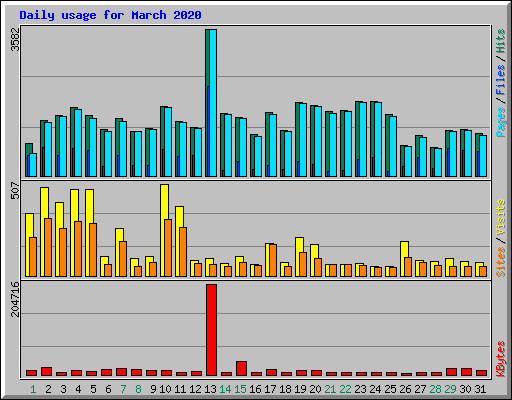Viewport: 512px width, 400px height.
Task: Click day 15 on the x-axis
Action: point(240,389)
